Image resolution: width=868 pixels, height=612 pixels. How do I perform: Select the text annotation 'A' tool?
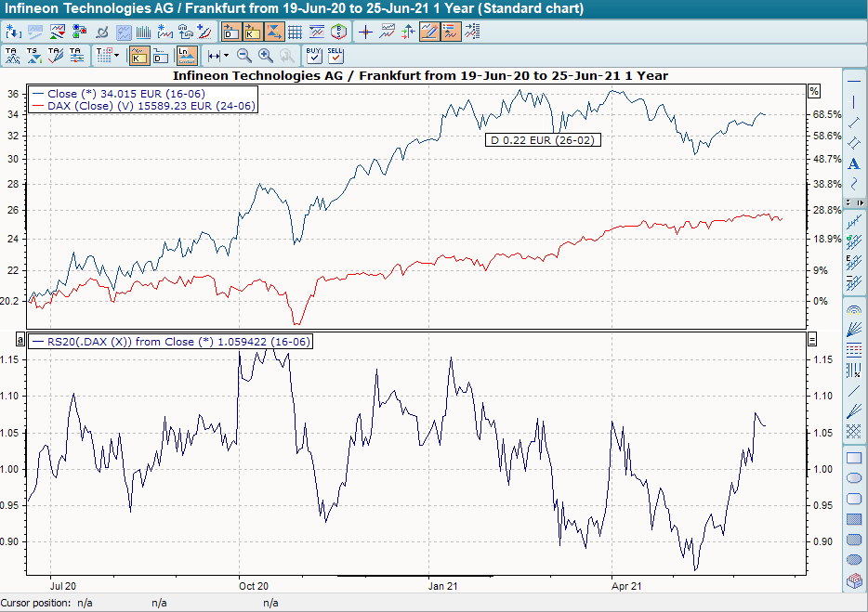point(854,163)
